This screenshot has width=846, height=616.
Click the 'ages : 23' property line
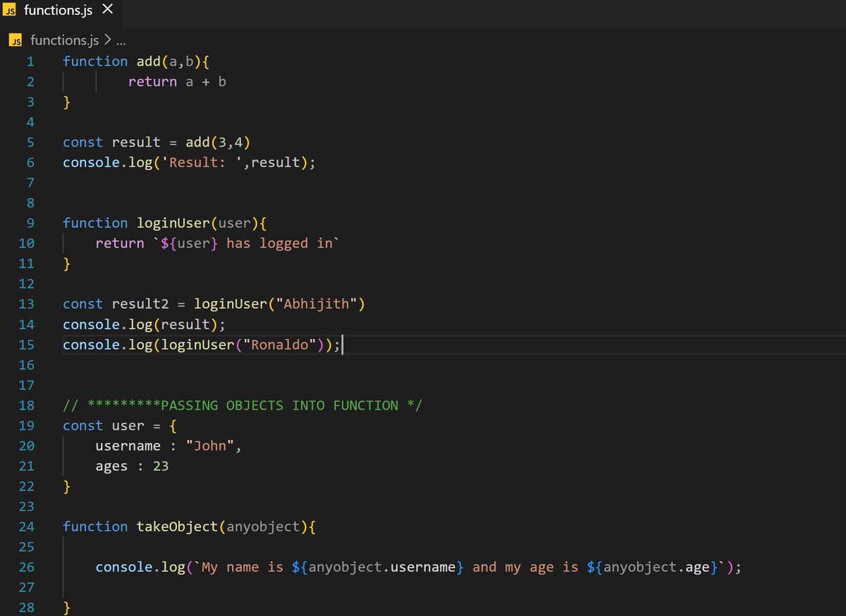pos(133,466)
